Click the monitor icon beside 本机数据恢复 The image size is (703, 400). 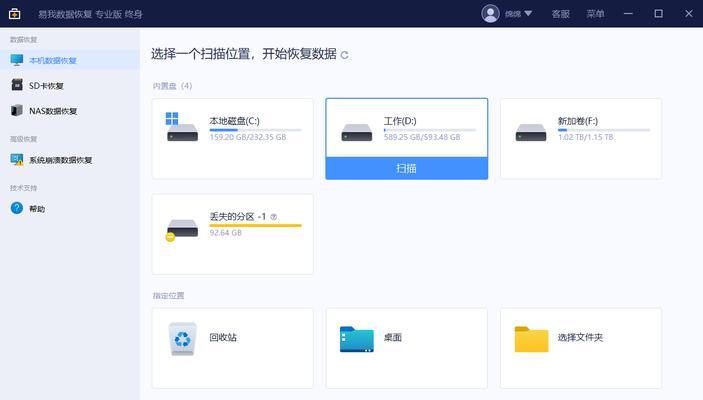17,60
